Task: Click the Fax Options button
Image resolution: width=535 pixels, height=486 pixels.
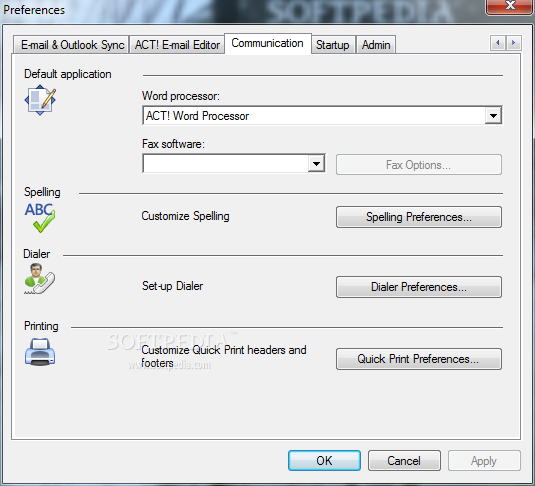Action: tap(419, 165)
